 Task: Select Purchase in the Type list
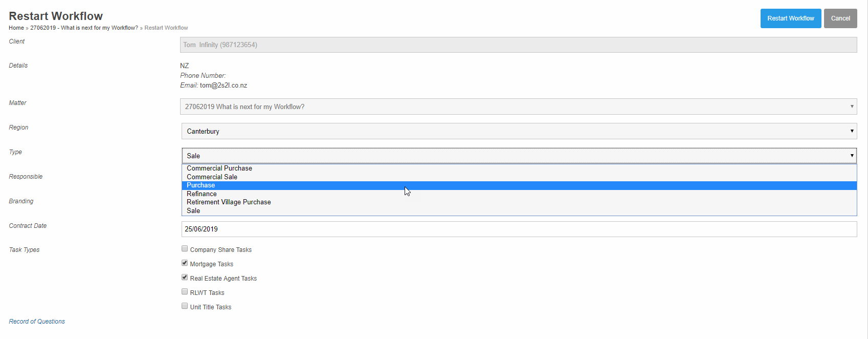201,185
